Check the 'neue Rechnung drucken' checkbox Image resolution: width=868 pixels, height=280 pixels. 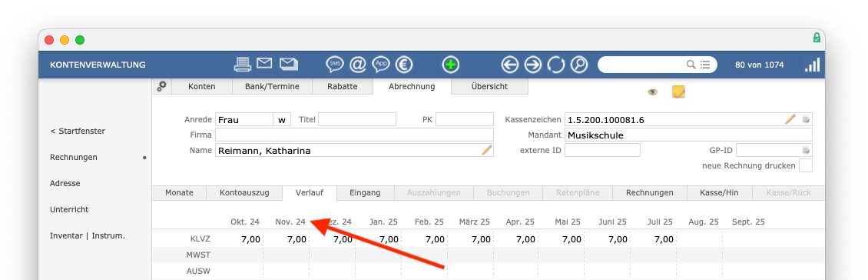point(806,165)
